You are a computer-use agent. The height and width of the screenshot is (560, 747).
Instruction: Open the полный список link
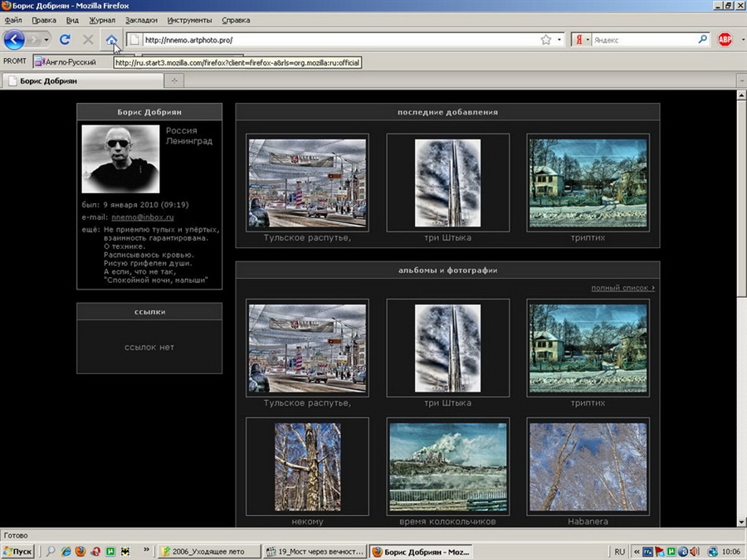click(622, 288)
